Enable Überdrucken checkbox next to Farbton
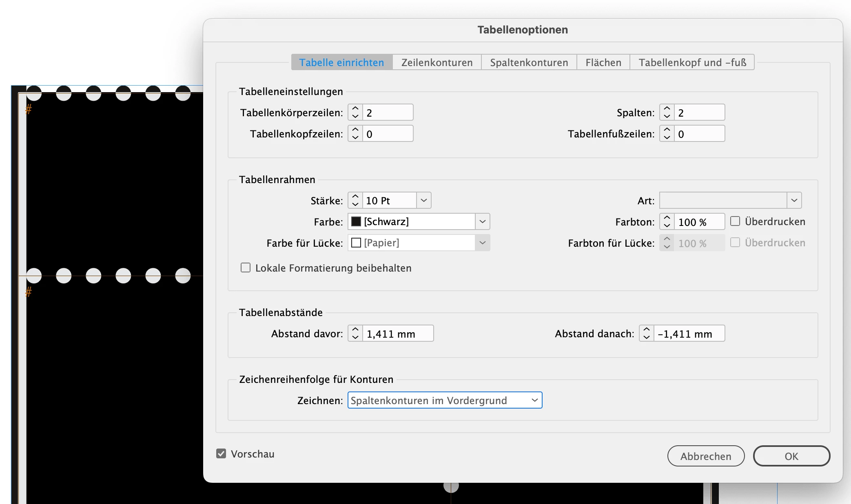The width and height of the screenshot is (851, 504). 735,221
